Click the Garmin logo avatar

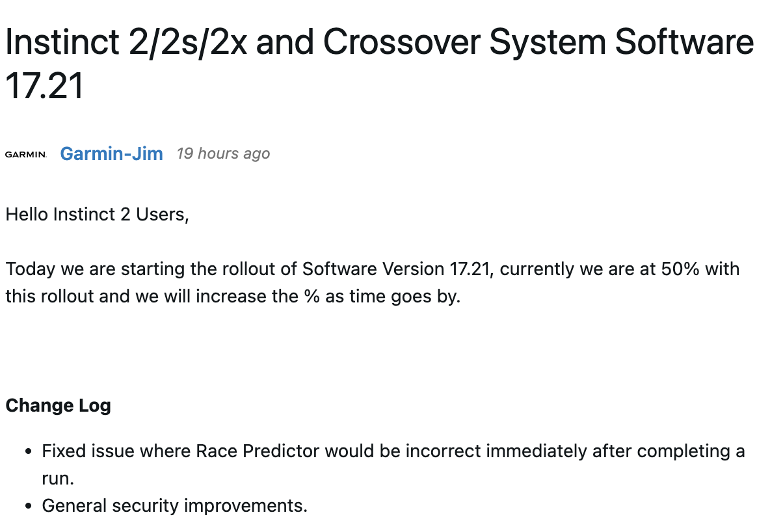[26, 154]
